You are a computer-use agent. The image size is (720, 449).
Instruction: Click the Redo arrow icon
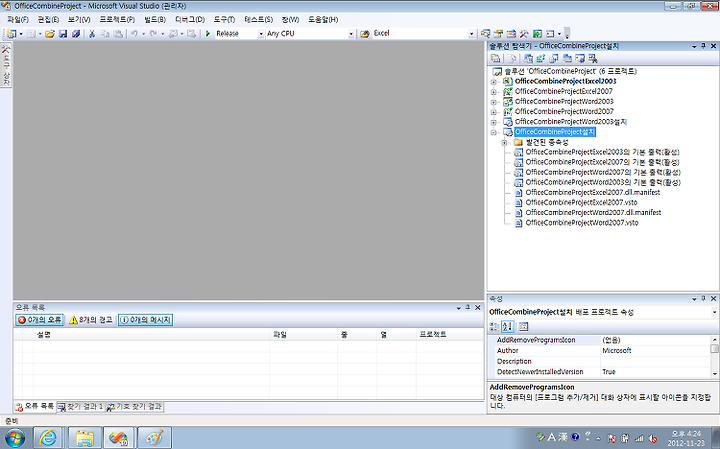click(153, 34)
